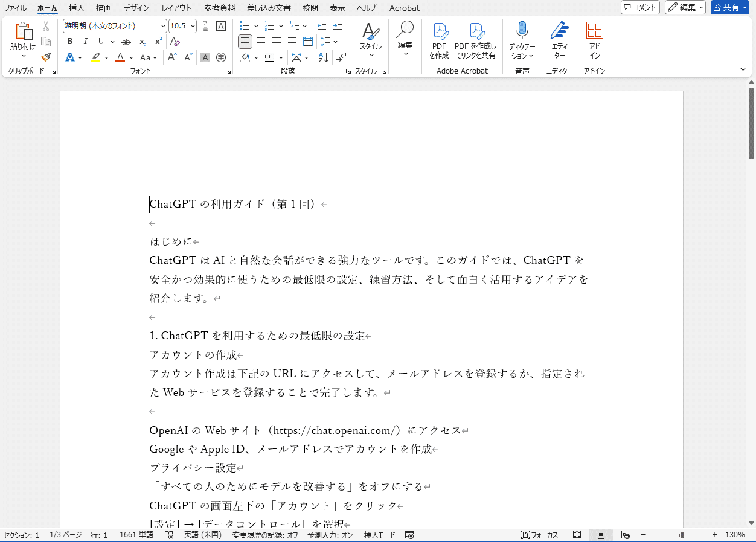Apply superscript formatting
Screen dimensions: 756x542
pos(158,42)
